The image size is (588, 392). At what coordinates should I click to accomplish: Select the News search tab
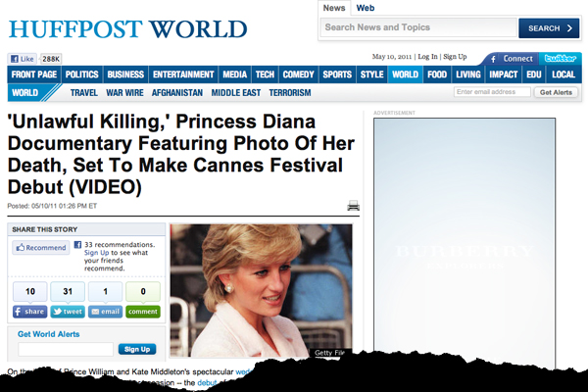pos(334,8)
